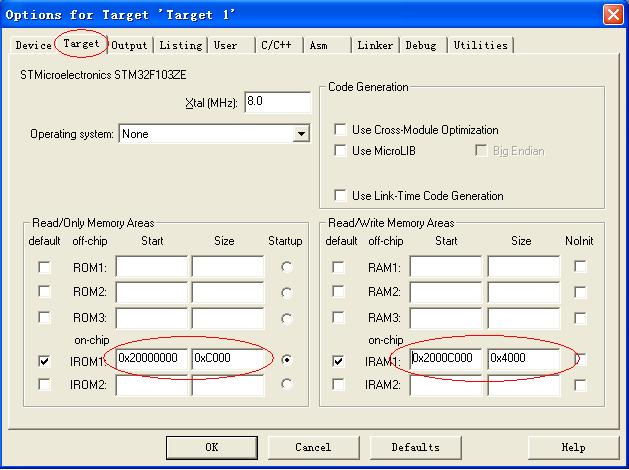The image size is (629, 470).
Task: Check the RAM3 NoInit checkbox
Action: click(580, 318)
